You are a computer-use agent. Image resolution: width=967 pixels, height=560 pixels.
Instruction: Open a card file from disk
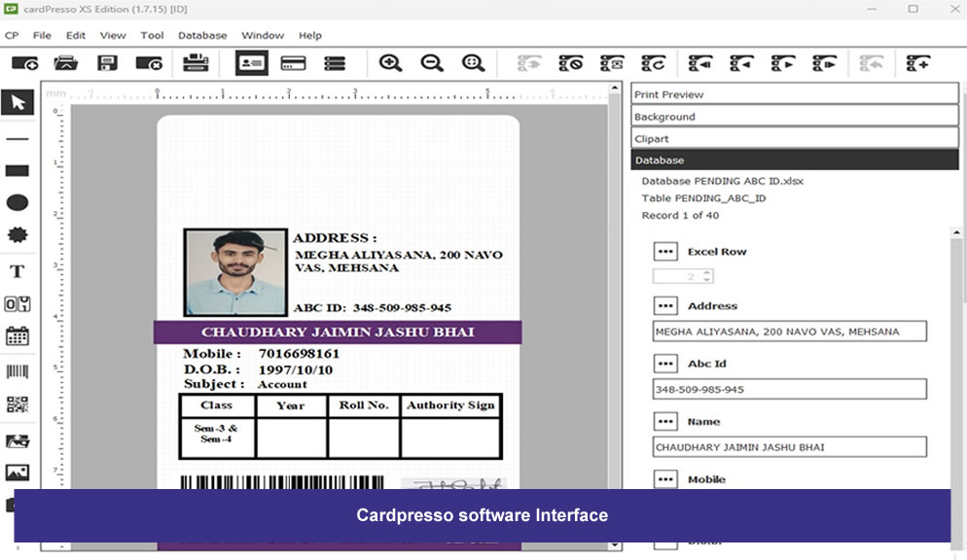click(x=66, y=63)
